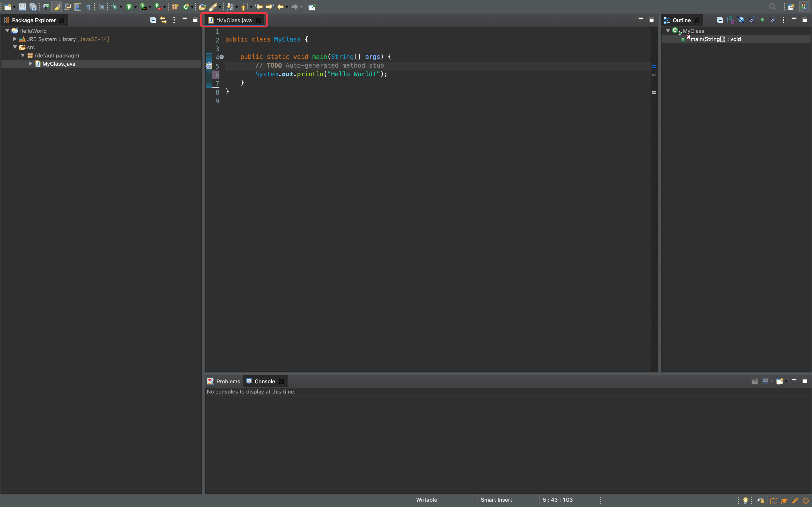Click the Save (floppy disk) icon
This screenshot has width=812, height=507.
pyautogui.click(x=22, y=7)
